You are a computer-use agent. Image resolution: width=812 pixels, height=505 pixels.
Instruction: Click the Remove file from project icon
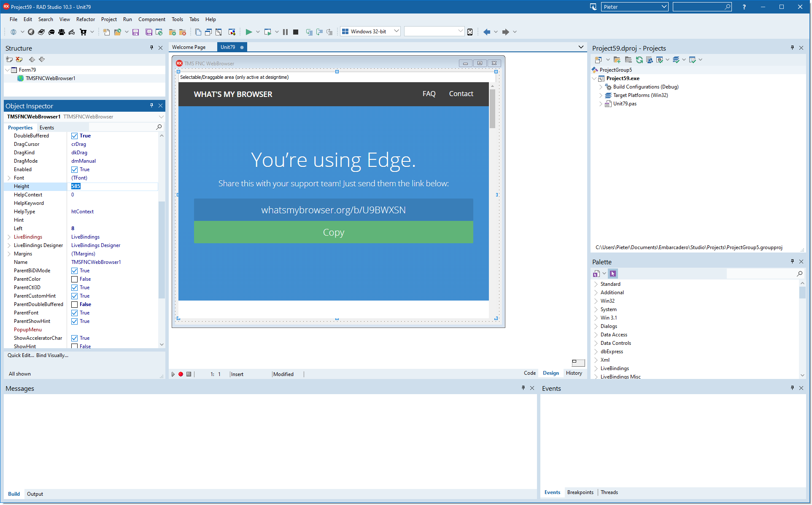183,32
